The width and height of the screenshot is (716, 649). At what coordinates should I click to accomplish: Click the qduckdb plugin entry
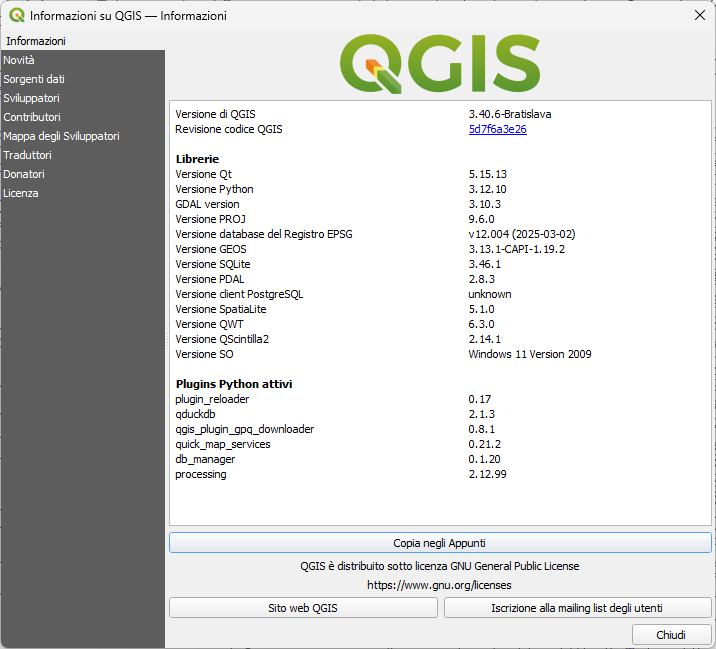click(195, 414)
